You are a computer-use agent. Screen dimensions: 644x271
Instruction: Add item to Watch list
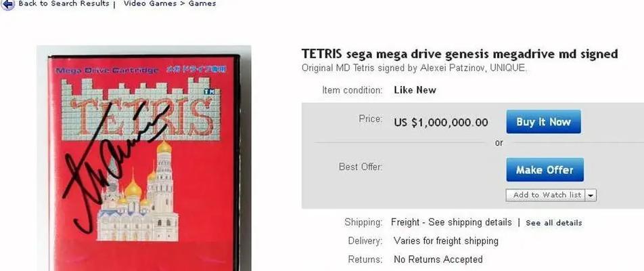pos(546,195)
